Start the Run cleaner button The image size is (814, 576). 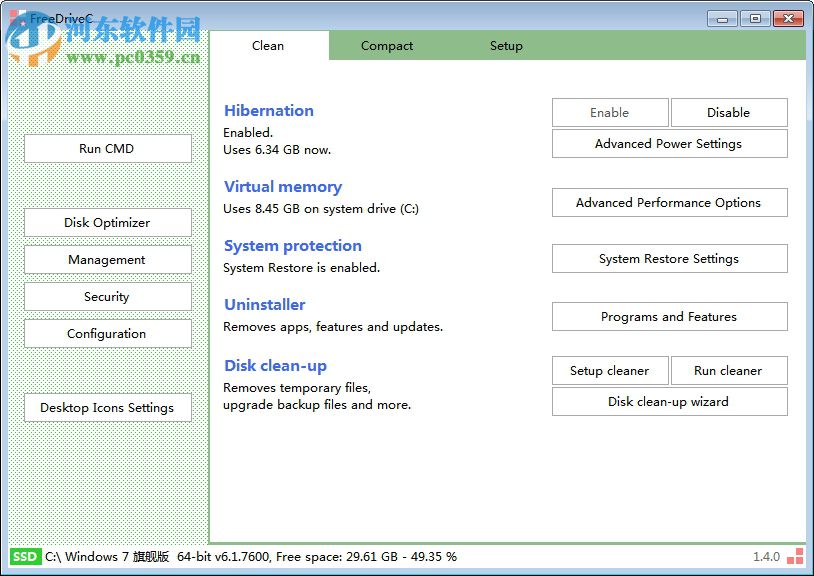[x=728, y=371]
